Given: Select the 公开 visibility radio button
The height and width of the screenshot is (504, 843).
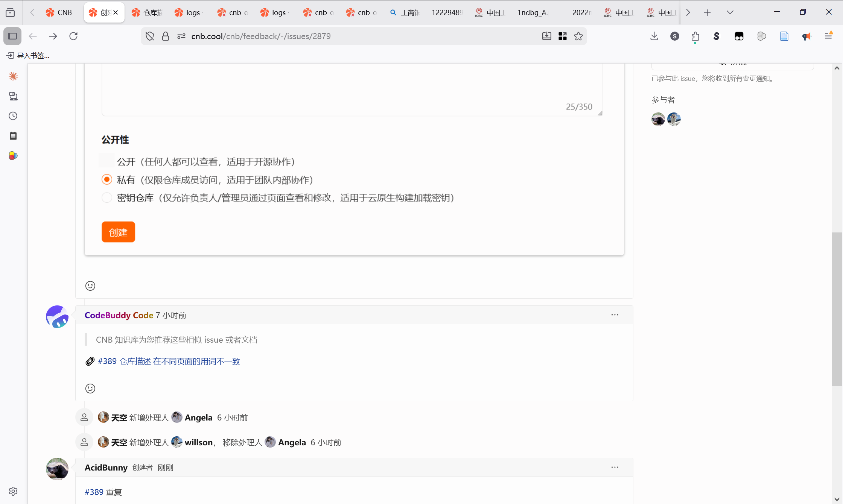Looking at the screenshot, I should (x=107, y=161).
